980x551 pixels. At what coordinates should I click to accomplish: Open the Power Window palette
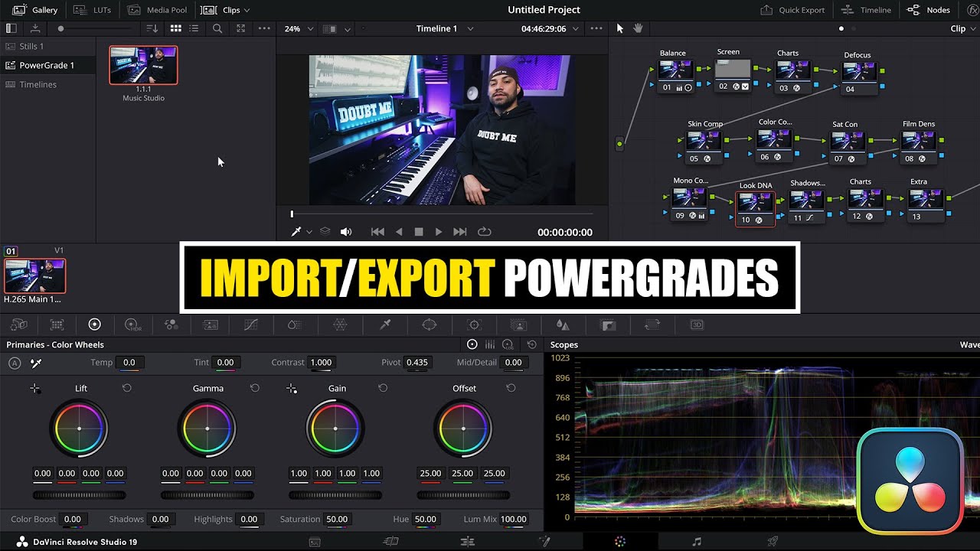pos(430,325)
